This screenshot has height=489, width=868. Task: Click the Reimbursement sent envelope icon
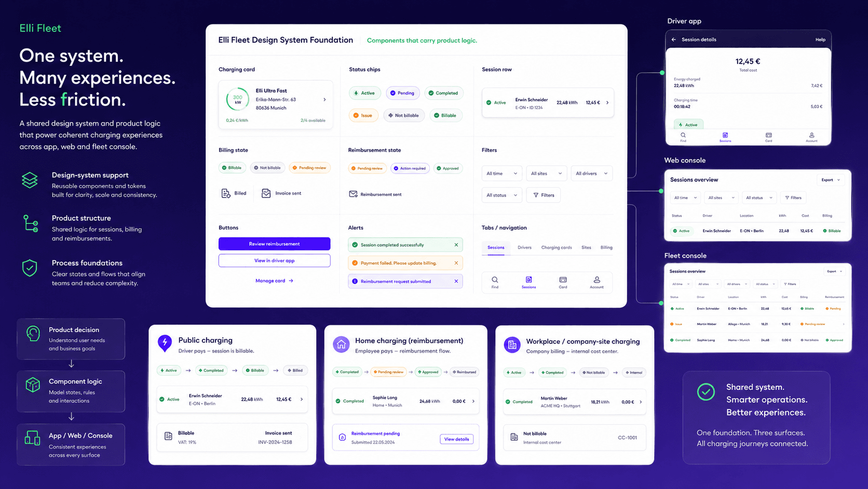coord(353,194)
